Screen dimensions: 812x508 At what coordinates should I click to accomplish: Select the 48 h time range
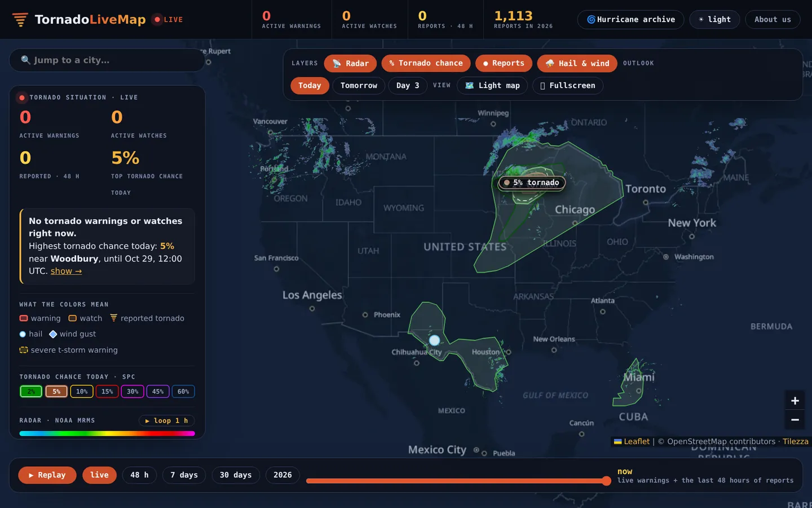[x=139, y=475]
